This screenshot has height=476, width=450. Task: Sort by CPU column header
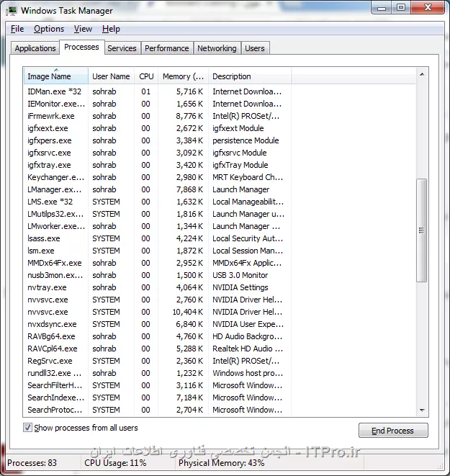(146, 76)
